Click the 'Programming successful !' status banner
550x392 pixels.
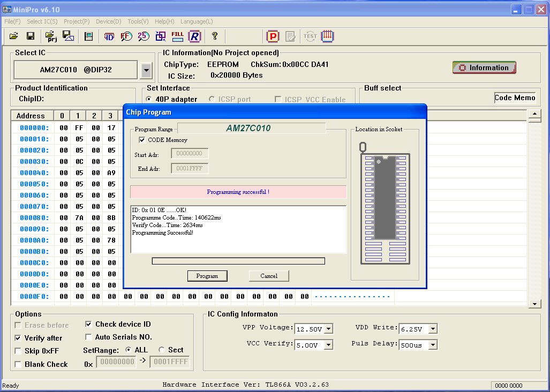point(238,192)
